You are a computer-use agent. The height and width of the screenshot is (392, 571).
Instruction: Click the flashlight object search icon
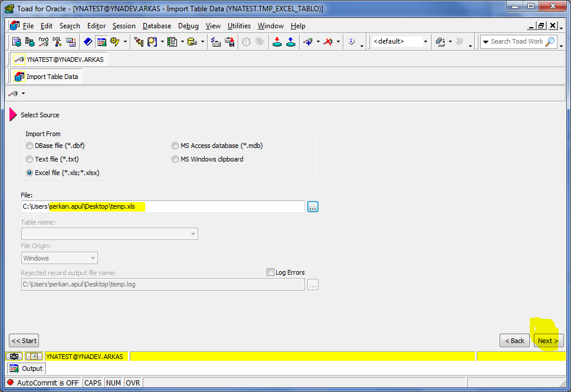coord(139,42)
